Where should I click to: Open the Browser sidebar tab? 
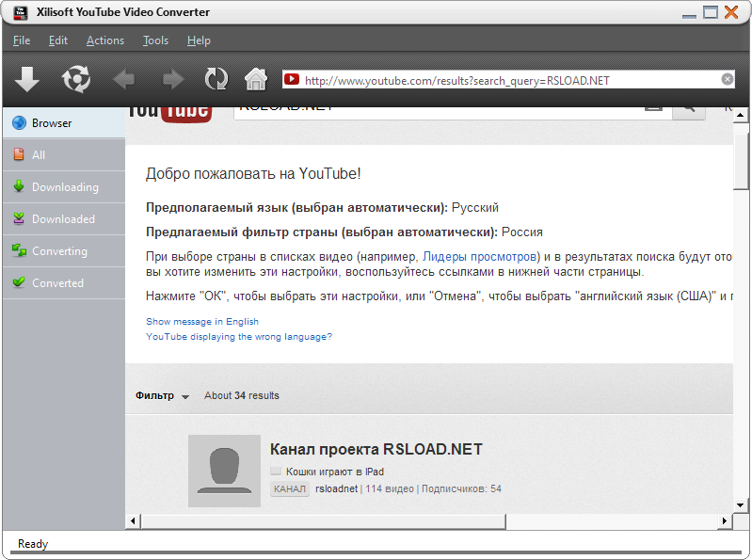pos(63,123)
